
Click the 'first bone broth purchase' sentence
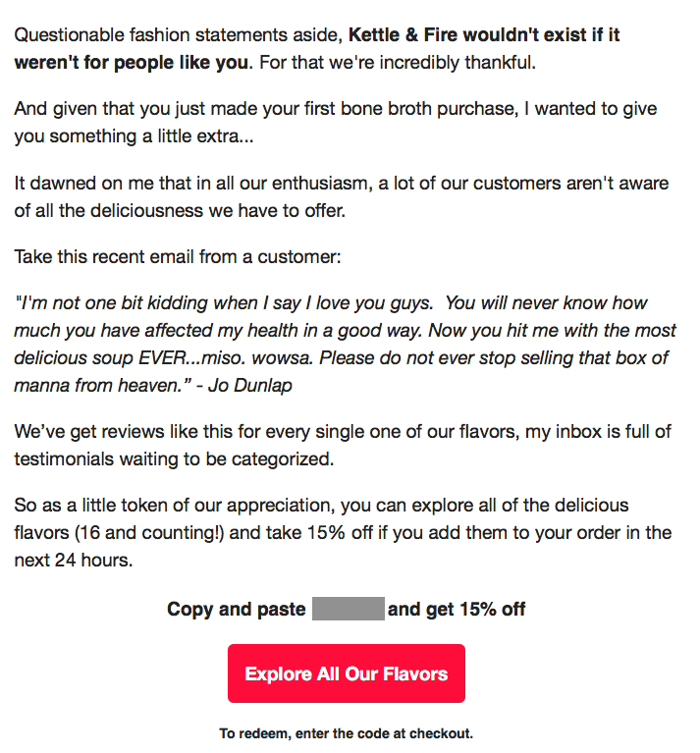[336, 122]
